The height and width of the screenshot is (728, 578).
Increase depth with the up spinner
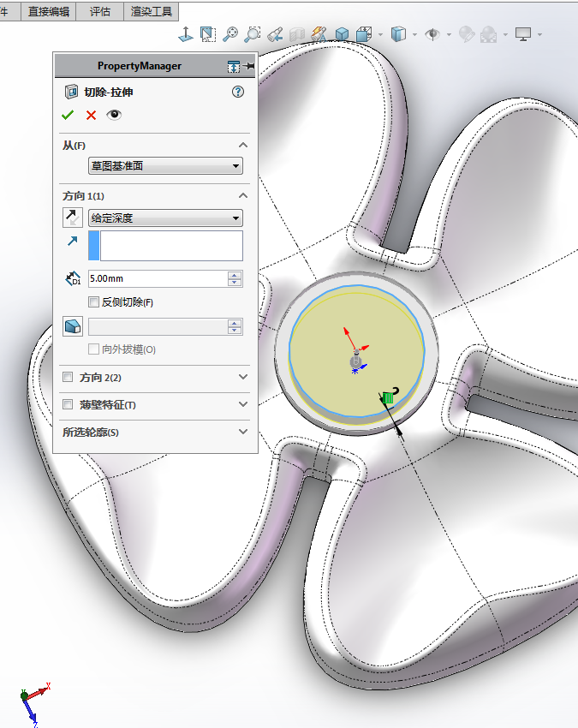(x=235, y=275)
